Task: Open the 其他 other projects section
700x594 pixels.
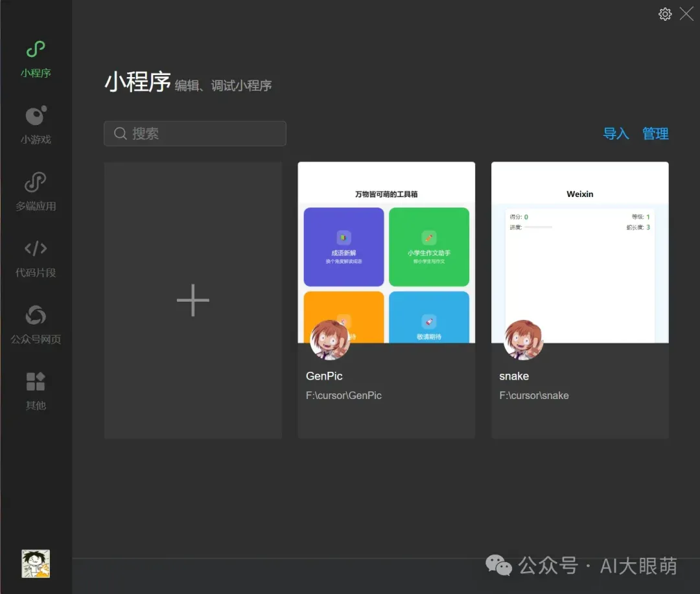Action: tap(36, 382)
